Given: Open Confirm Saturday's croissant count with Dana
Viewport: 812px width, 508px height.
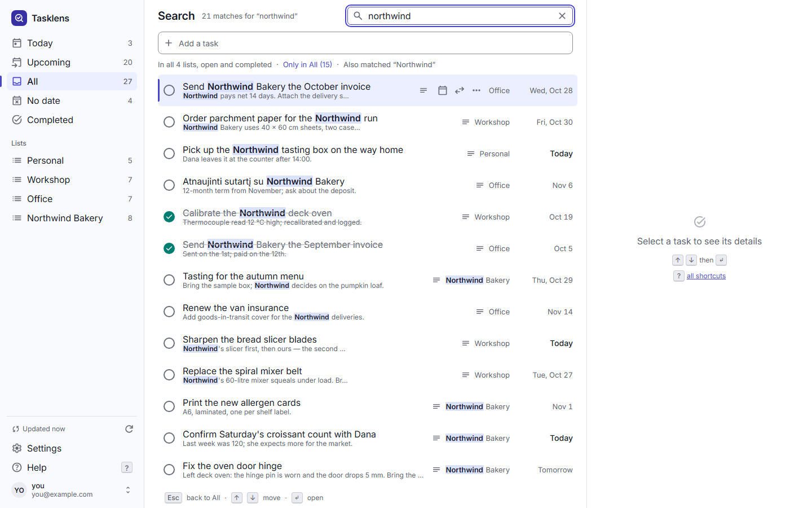Looking at the screenshot, I should pos(368,438).
